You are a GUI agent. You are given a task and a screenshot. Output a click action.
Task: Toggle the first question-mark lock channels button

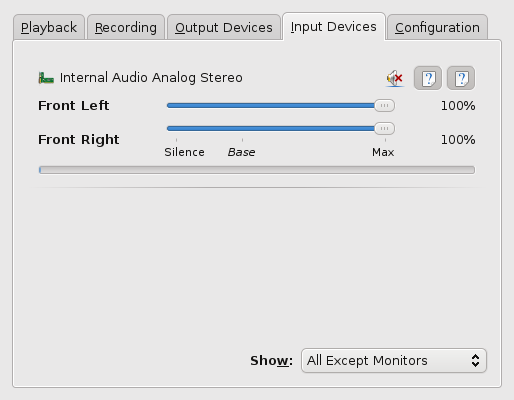428,78
